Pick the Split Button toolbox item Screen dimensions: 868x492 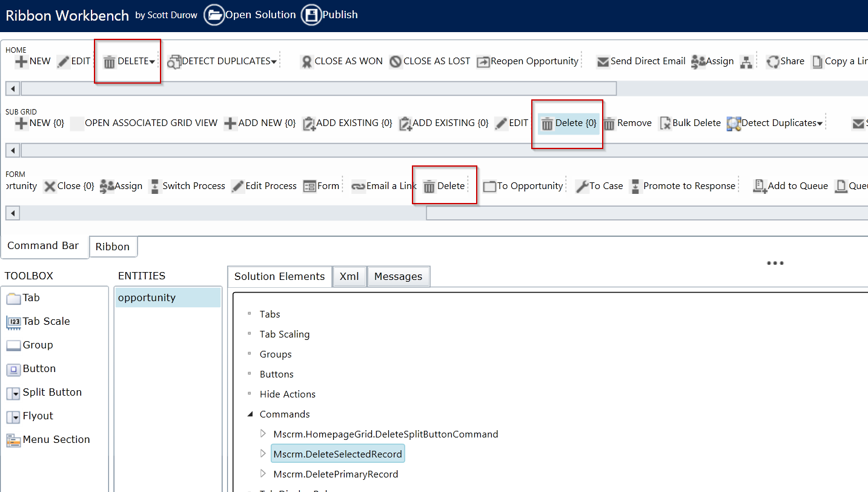(x=44, y=392)
